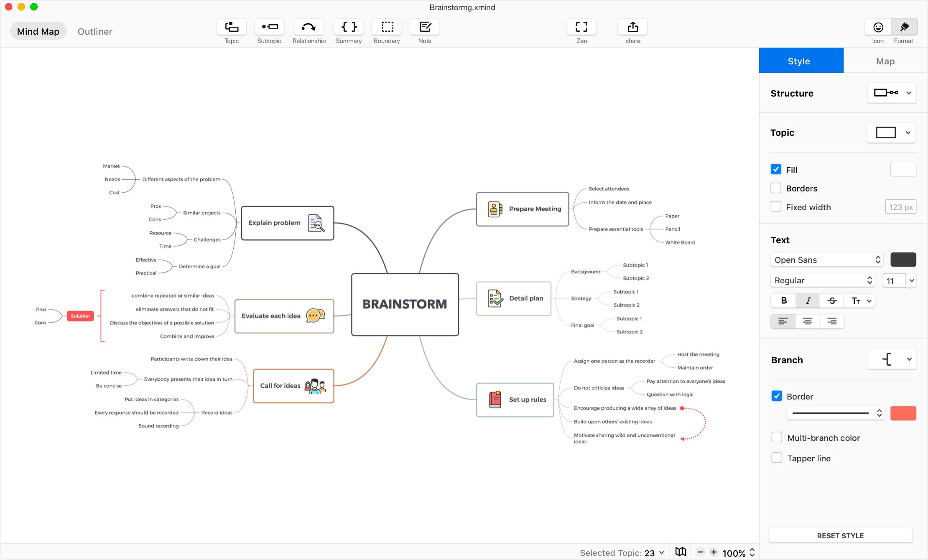Enable the Multi-branch color checkbox
Image resolution: width=928 pixels, height=560 pixels.
776,438
